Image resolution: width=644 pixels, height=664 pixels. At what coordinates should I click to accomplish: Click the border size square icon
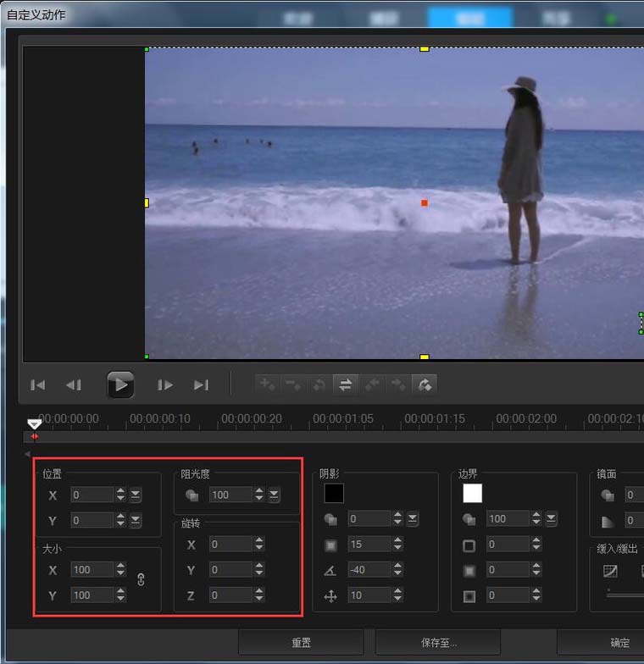click(x=469, y=545)
